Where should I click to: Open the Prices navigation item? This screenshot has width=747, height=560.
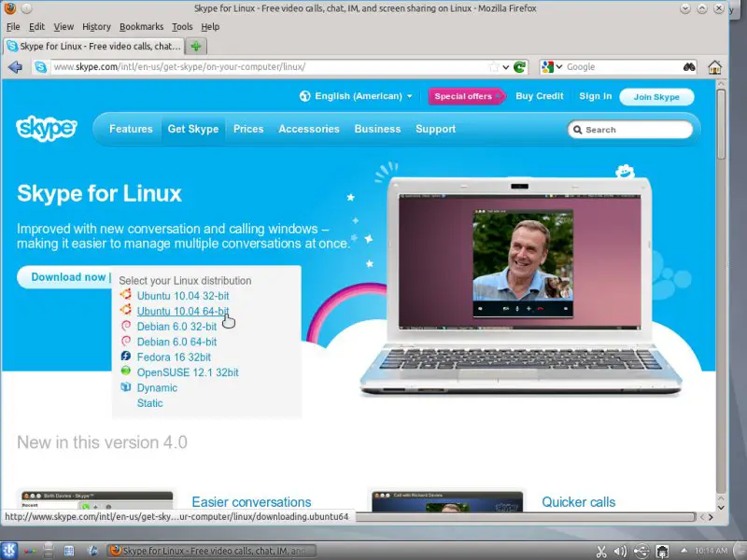(248, 129)
